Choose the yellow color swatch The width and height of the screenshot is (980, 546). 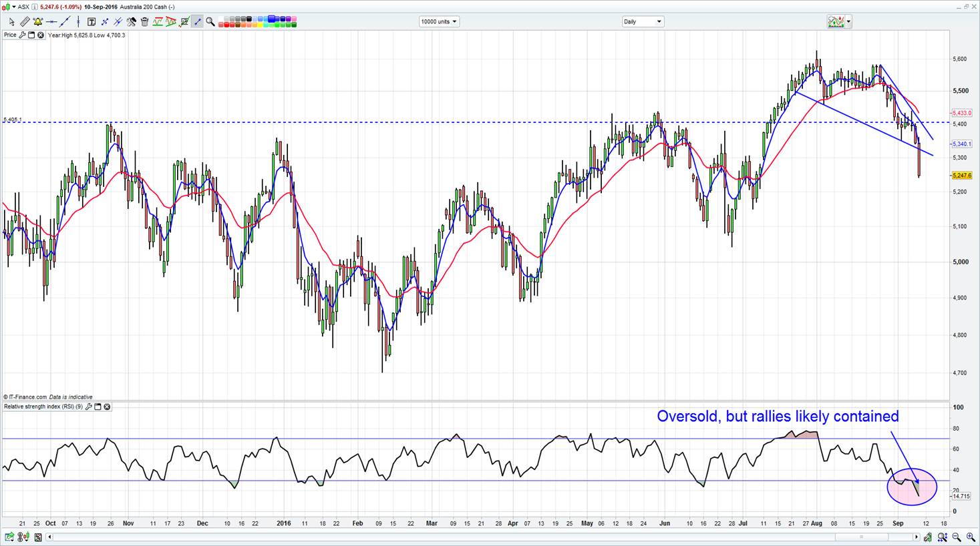261,25
